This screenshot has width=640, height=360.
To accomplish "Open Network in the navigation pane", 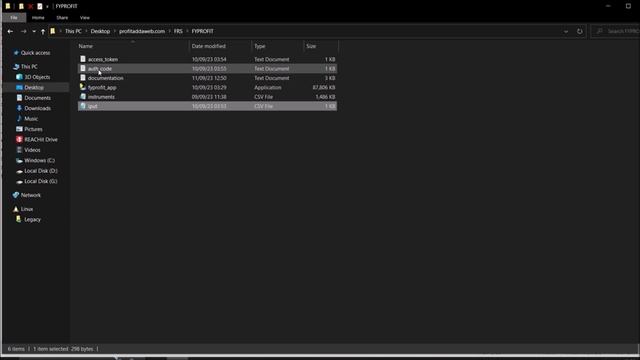I will click(x=31, y=195).
